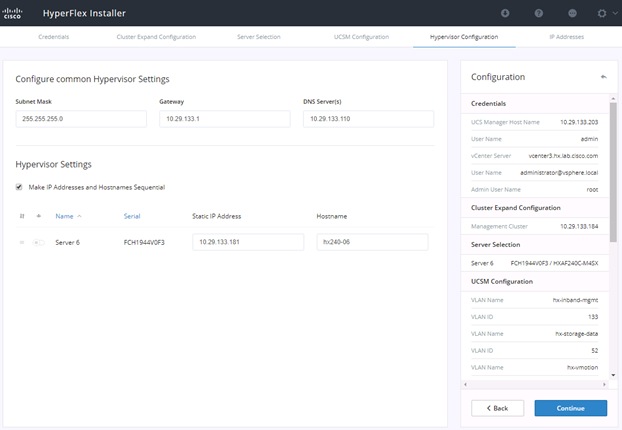
Task: Switch to the UCSM Configuration tab
Action: (361, 37)
